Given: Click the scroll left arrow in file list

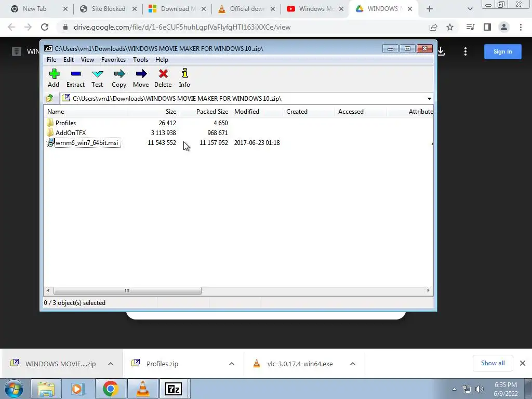Looking at the screenshot, I should tap(48, 290).
